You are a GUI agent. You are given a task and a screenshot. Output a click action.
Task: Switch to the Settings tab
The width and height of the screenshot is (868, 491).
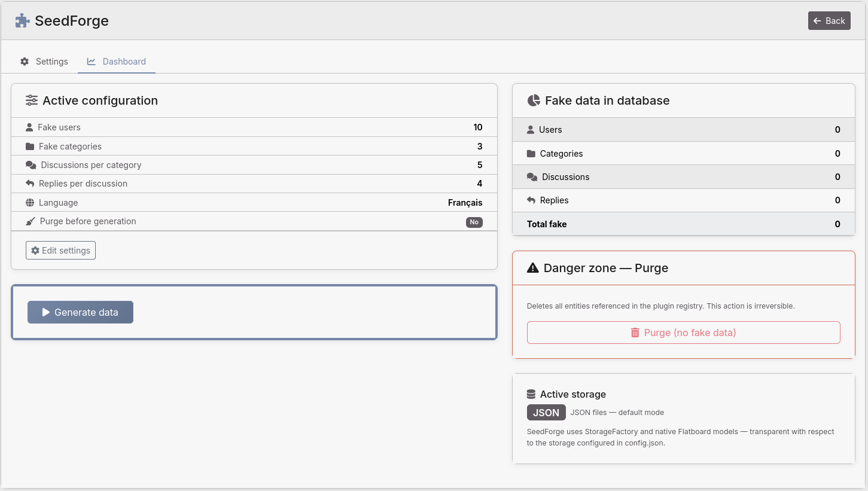pyautogui.click(x=44, y=61)
